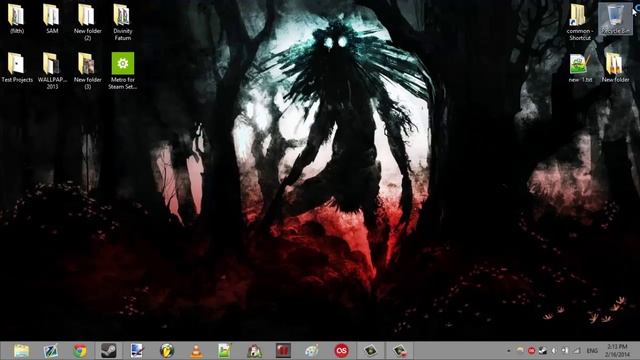Open VLC media player cone icon

196,351
